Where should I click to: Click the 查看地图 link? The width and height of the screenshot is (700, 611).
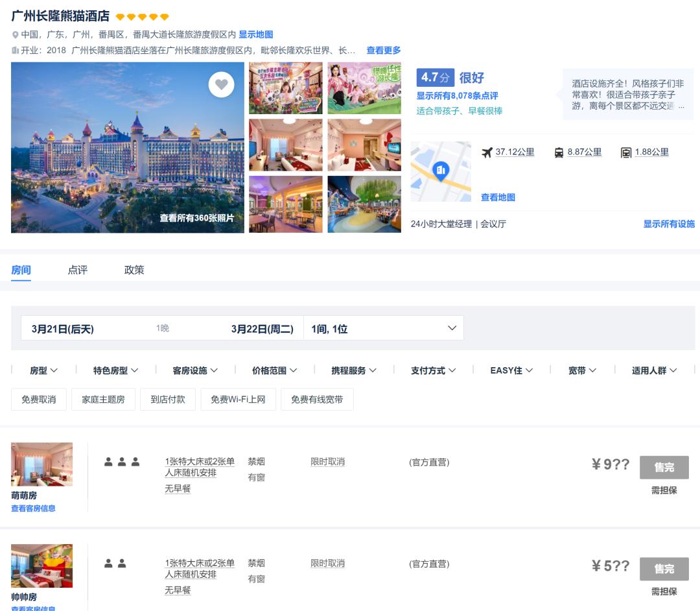click(498, 197)
